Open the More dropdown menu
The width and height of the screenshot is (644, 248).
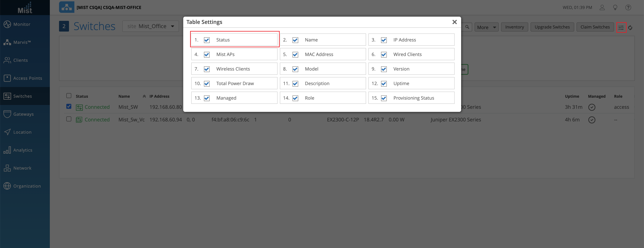486,27
